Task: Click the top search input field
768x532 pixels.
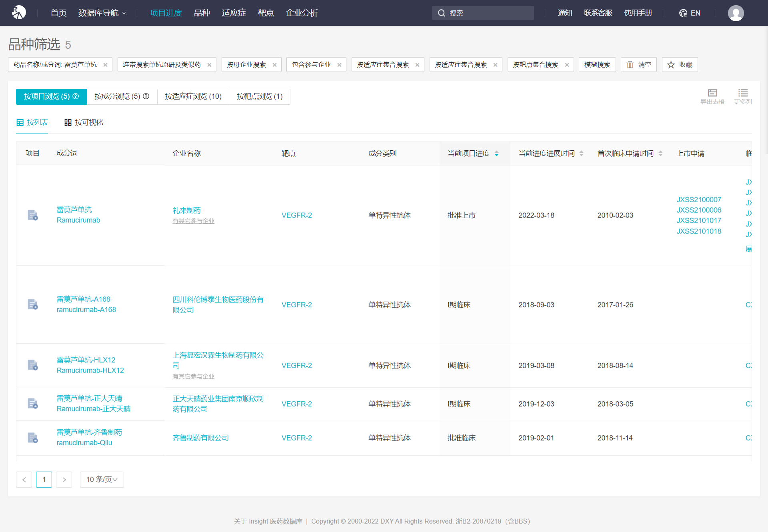Action: coord(483,13)
